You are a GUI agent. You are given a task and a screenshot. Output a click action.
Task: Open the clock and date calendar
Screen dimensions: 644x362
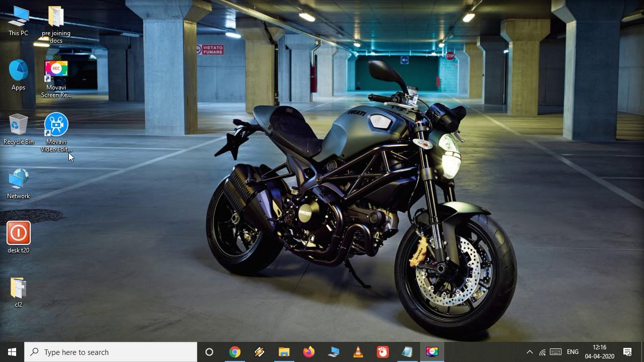(599, 352)
